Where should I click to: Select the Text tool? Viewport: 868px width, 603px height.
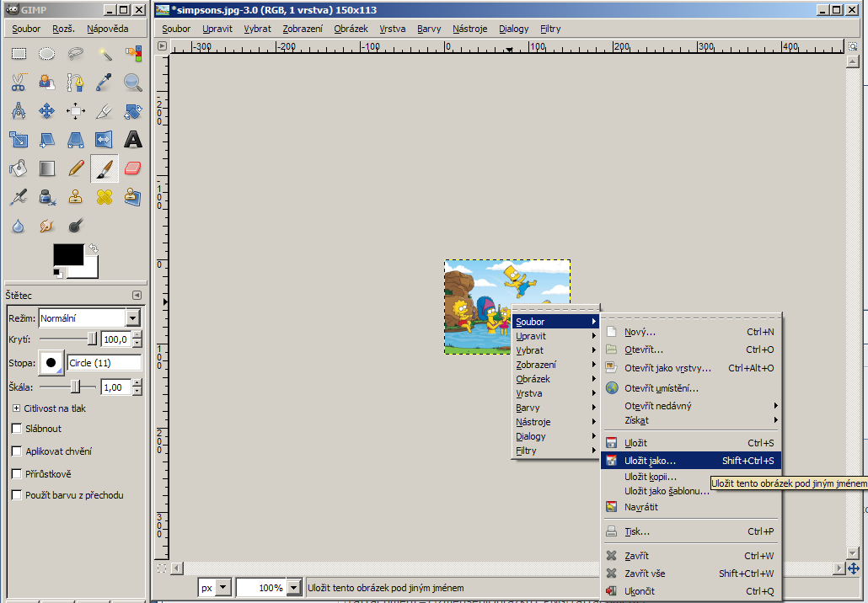click(133, 140)
